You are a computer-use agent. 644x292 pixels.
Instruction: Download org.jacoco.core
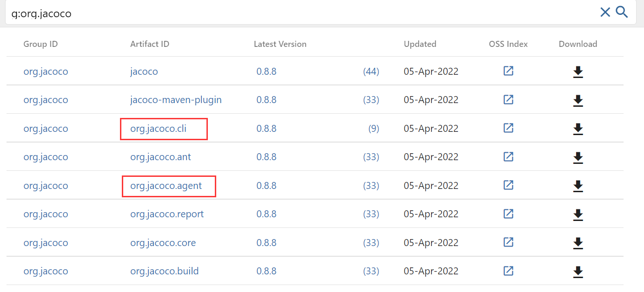point(578,243)
